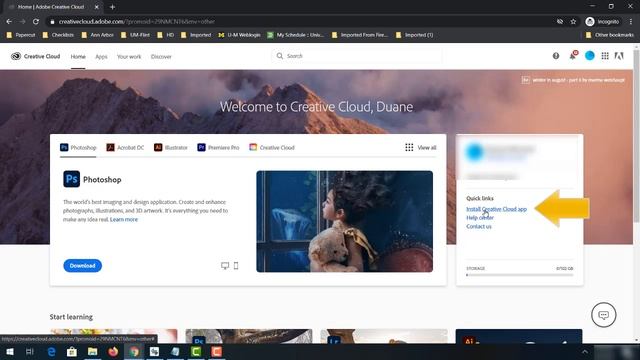Show hidden system tray icons chevron

[x=585, y=352]
